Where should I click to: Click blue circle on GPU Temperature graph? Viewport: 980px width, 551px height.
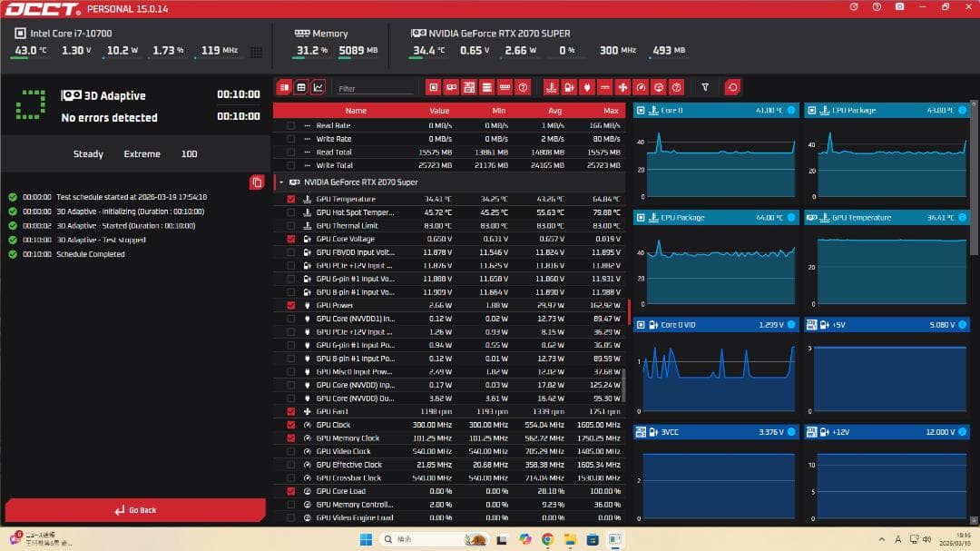[x=963, y=218]
